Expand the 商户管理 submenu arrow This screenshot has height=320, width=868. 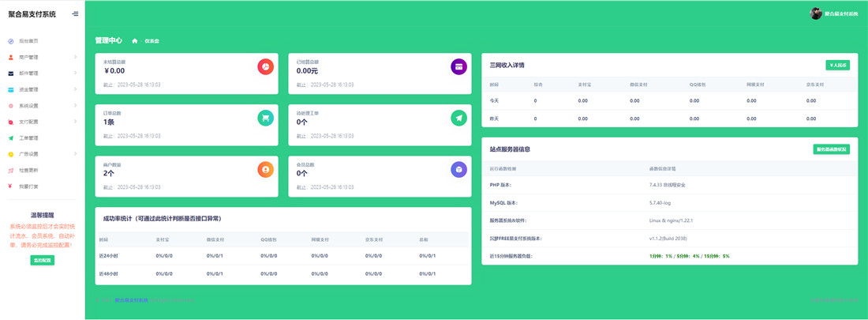[x=75, y=57]
